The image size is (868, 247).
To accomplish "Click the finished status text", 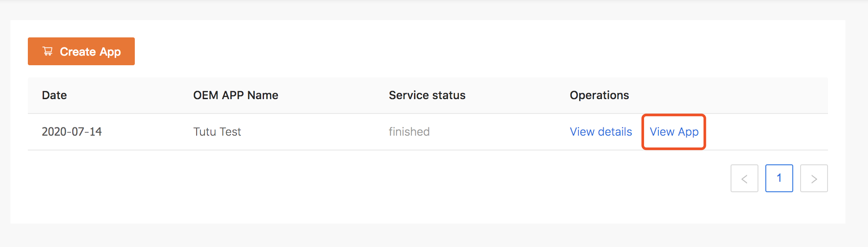I will [409, 132].
